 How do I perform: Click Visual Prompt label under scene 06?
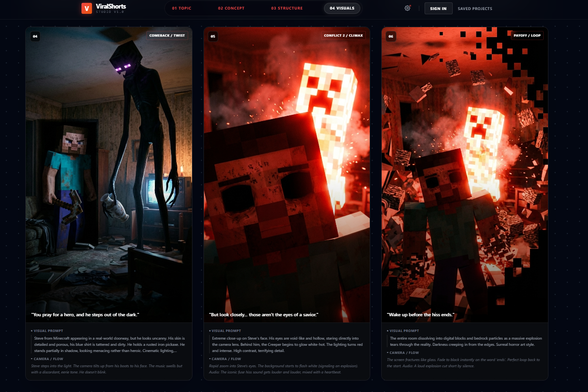[404, 331]
